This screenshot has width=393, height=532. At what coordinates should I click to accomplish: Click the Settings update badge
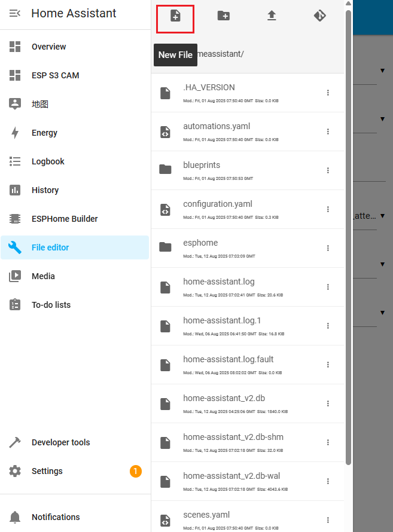(135, 471)
